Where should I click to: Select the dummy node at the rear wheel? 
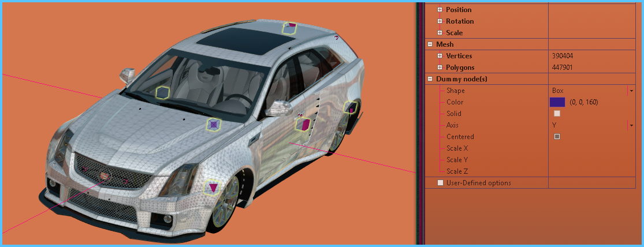(x=350, y=107)
